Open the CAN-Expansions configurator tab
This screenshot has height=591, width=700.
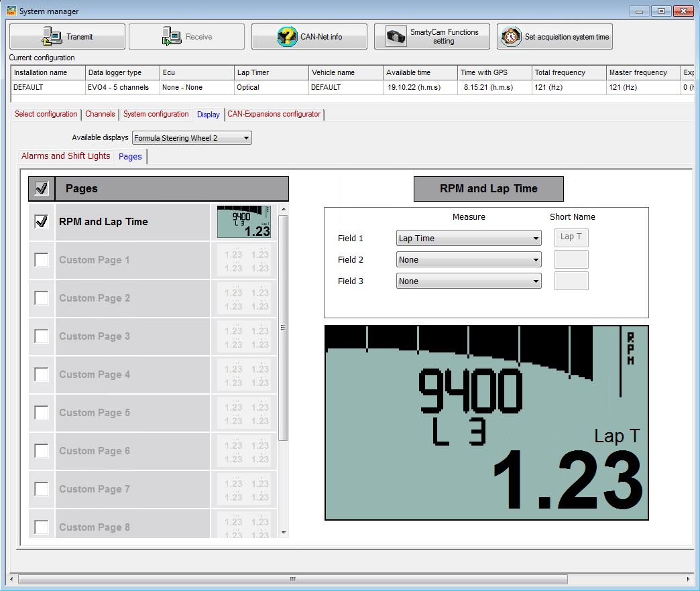click(x=274, y=114)
